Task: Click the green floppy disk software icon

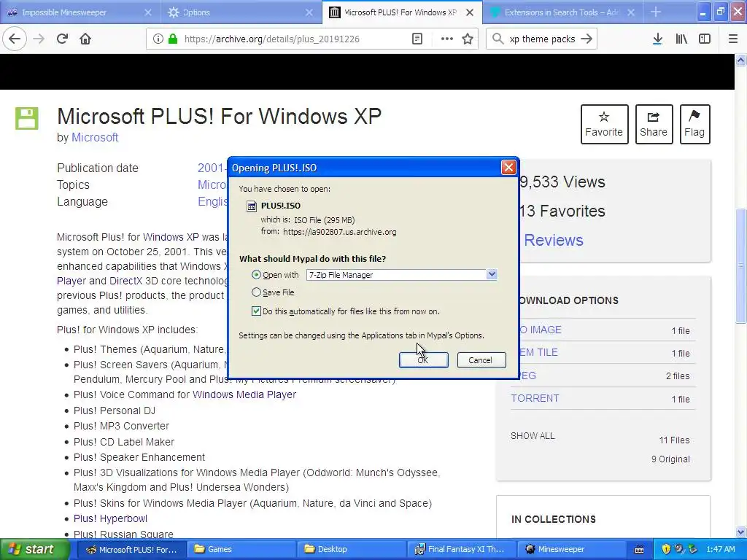Action: 27,119
